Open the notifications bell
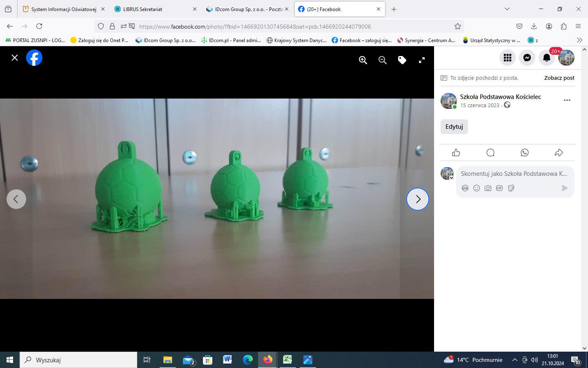Image resolution: width=588 pixels, height=368 pixels. (x=546, y=58)
